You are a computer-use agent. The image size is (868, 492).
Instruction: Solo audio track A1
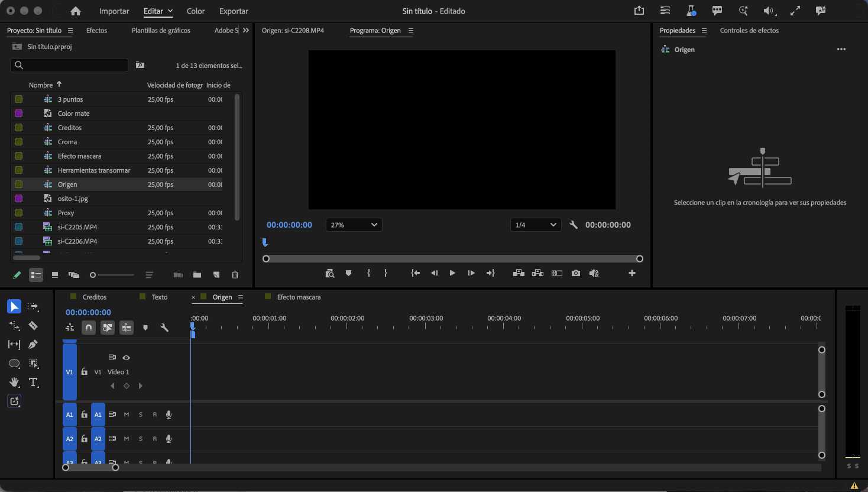pos(141,415)
